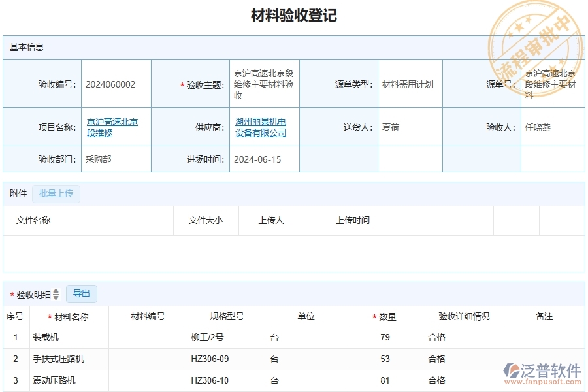
Task: Select the 材料名称 column header
Action: pyautogui.click(x=71, y=316)
